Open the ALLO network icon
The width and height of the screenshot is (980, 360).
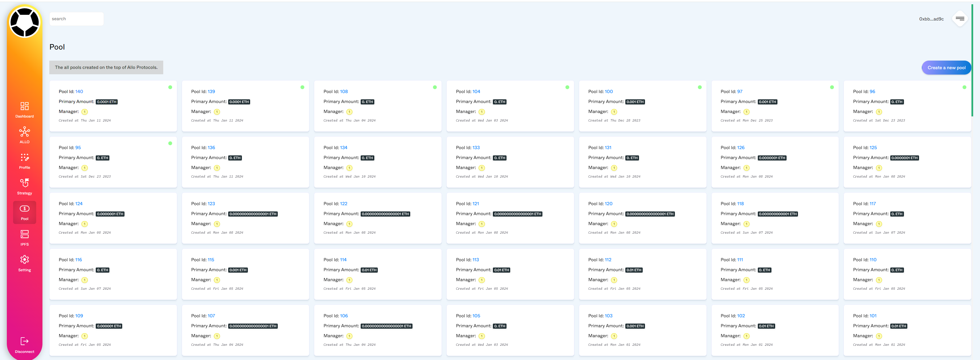24,132
